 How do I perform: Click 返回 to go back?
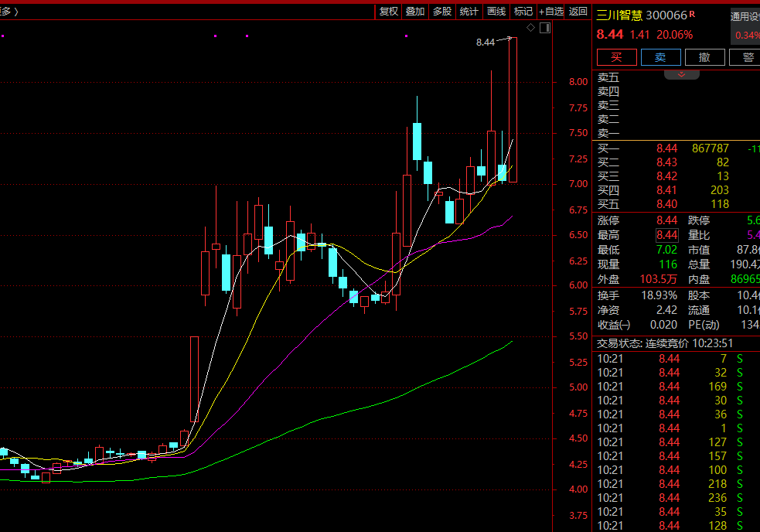click(578, 11)
